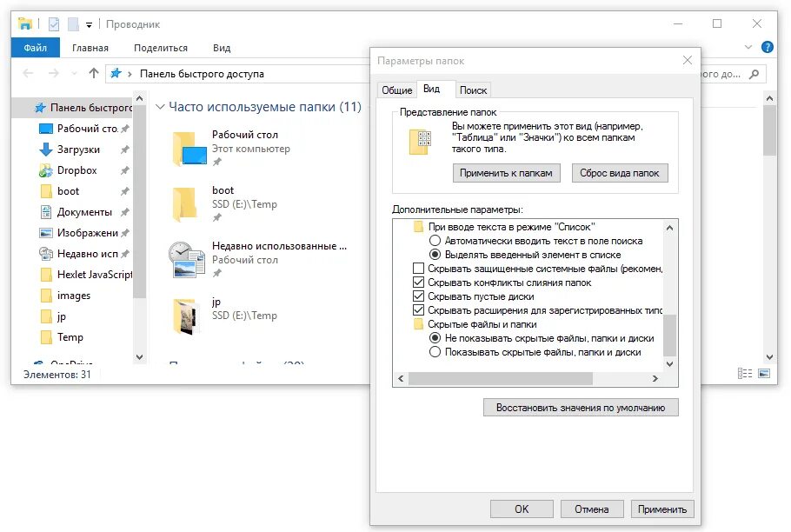Switch to the Главная ribbon tab
This screenshot has width=791, height=532.
tap(90, 48)
